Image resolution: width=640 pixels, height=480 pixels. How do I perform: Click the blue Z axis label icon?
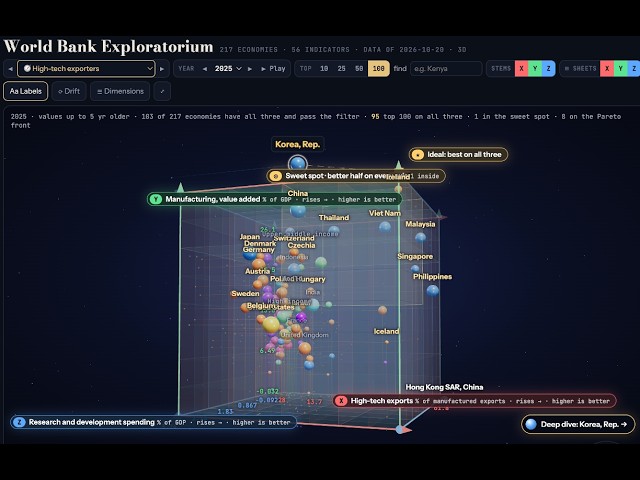tap(19, 422)
